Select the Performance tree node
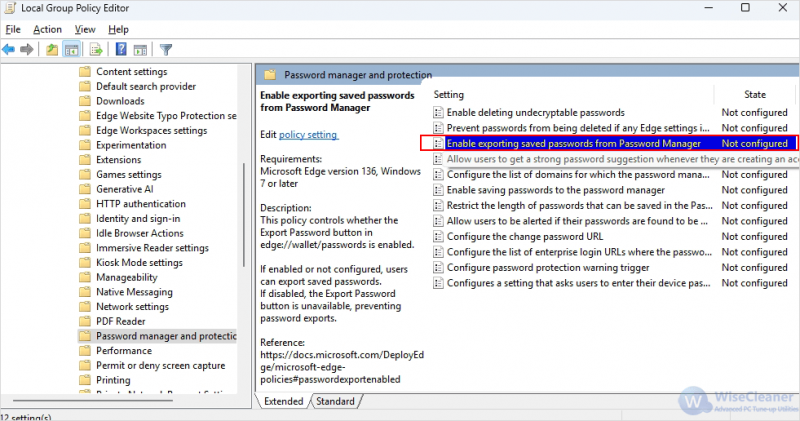 [124, 351]
